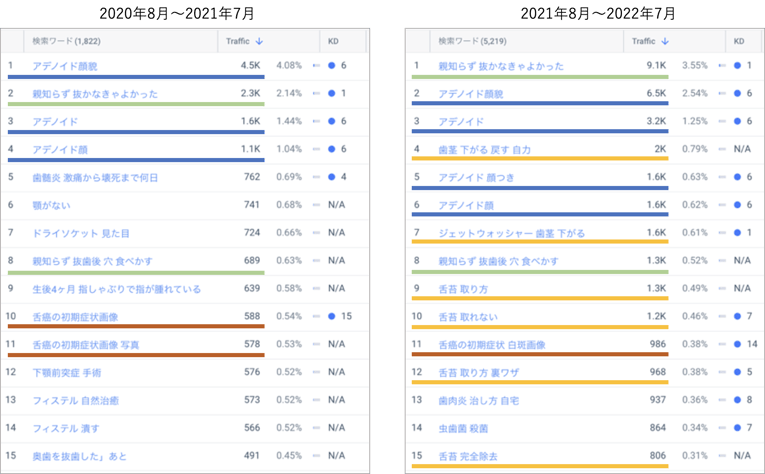The image size is (765, 474).
Task: Open アデノイド顔貌 with 6.5K traffic
Action: pos(471,94)
